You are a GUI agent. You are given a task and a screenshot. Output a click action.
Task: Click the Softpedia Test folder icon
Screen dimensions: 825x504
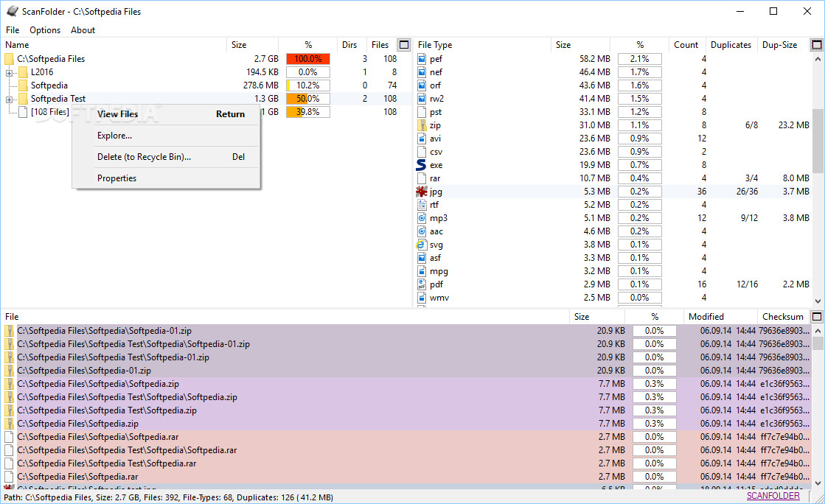pyautogui.click(x=23, y=99)
